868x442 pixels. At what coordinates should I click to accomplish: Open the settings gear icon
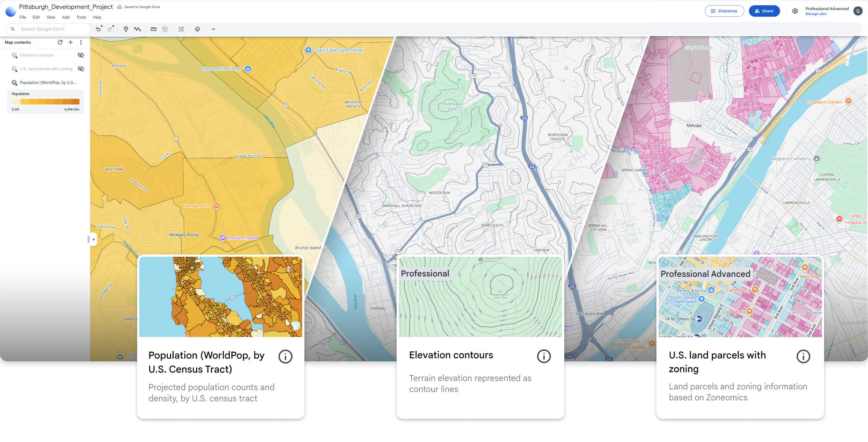point(795,11)
